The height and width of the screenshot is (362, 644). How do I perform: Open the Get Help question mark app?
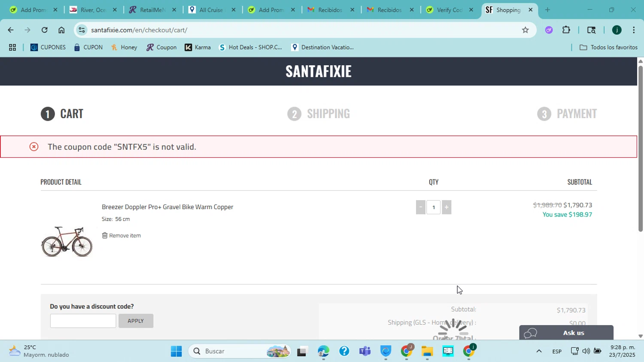[344, 351]
